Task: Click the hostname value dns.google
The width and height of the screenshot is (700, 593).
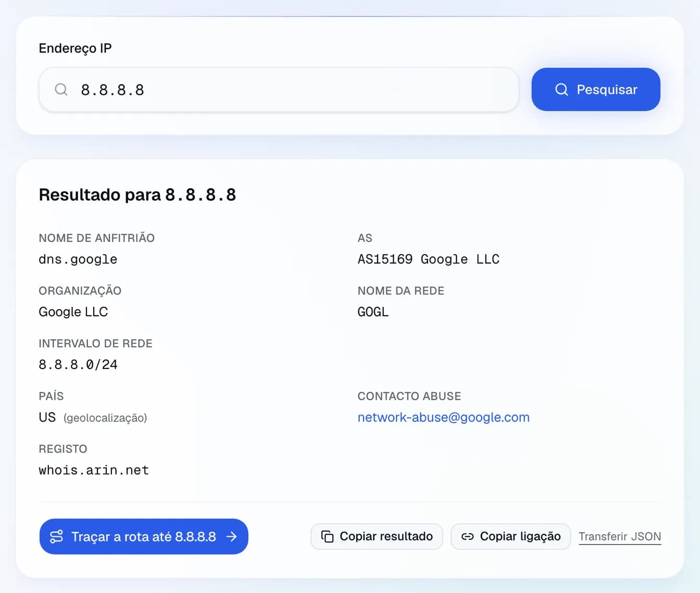Action: click(x=78, y=260)
